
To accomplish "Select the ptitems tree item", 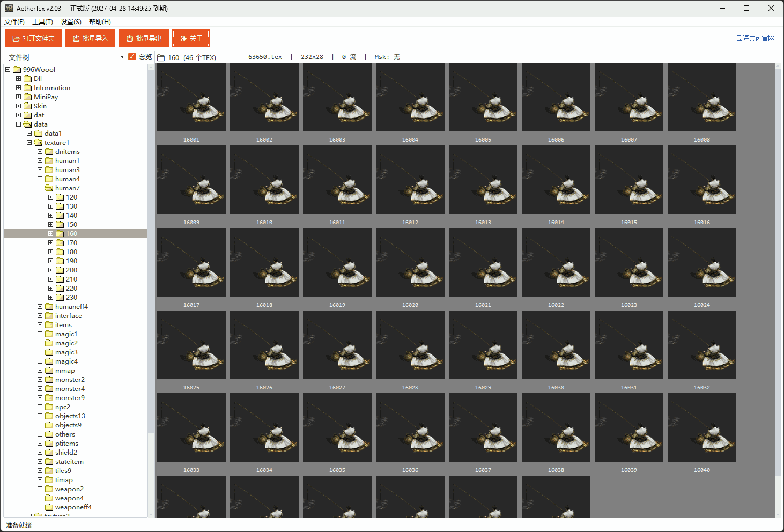I will coord(66,443).
